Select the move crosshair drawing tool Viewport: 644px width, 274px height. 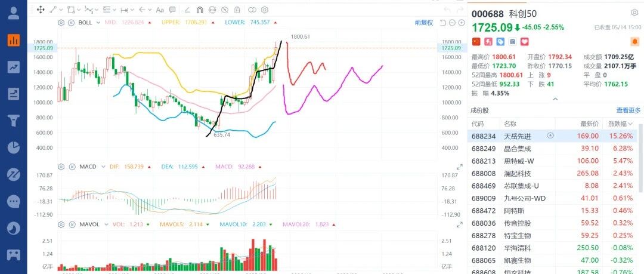(41, 10)
